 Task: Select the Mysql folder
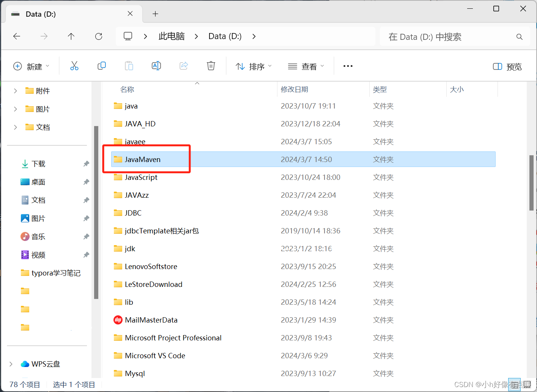[303, 373]
